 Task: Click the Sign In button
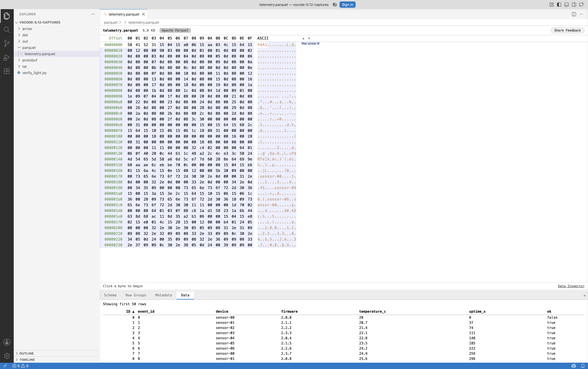click(x=347, y=5)
